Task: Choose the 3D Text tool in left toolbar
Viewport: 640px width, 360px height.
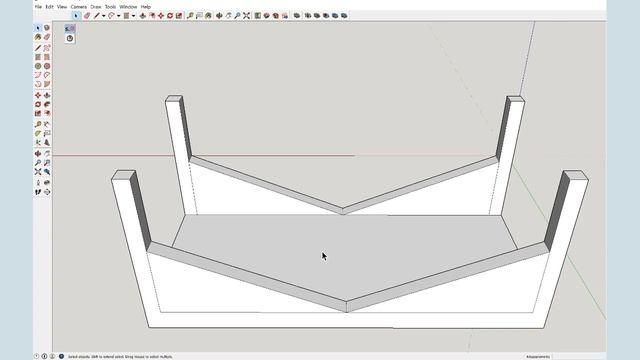Action: (47, 142)
